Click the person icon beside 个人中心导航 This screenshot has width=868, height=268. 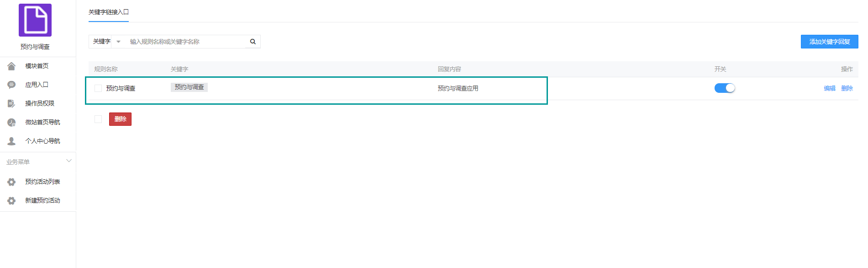11,141
